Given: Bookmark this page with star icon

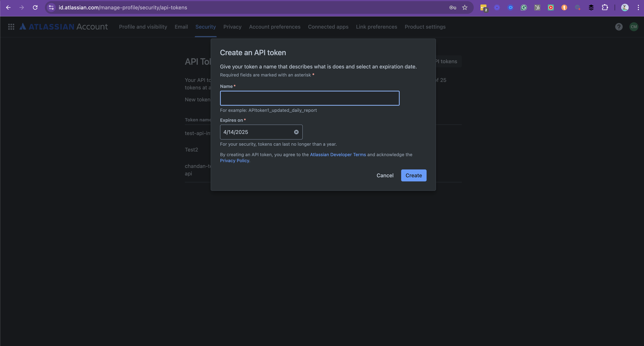Looking at the screenshot, I should coord(465,7).
